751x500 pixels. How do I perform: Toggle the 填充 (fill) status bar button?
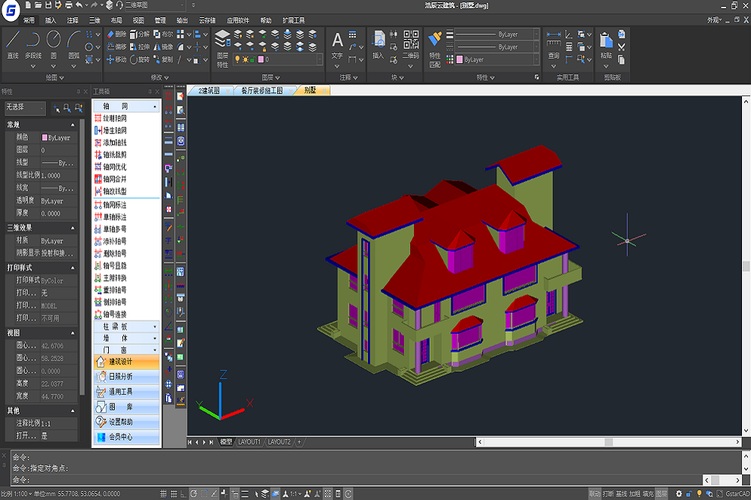click(x=648, y=494)
